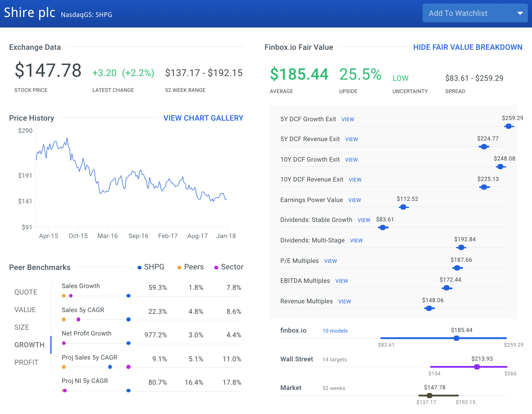Click the $137.17 - $192.15 52 week range
The image size is (532, 414).
click(204, 73)
